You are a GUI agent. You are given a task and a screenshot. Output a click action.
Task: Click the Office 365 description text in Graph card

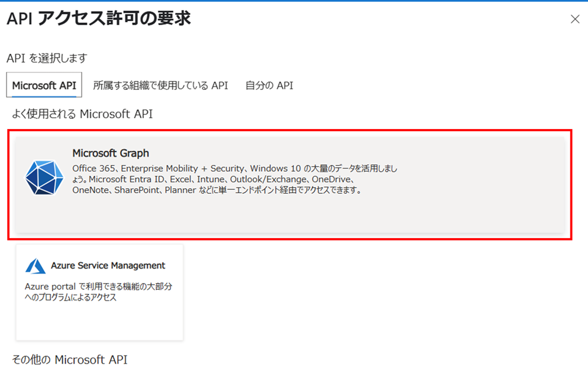pyautogui.click(x=235, y=179)
